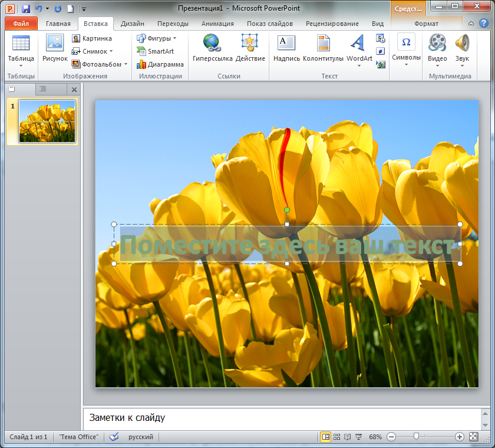Switch pane to Slides thumbnails tab
Viewport: 495px width, 448px height.
click(12, 89)
